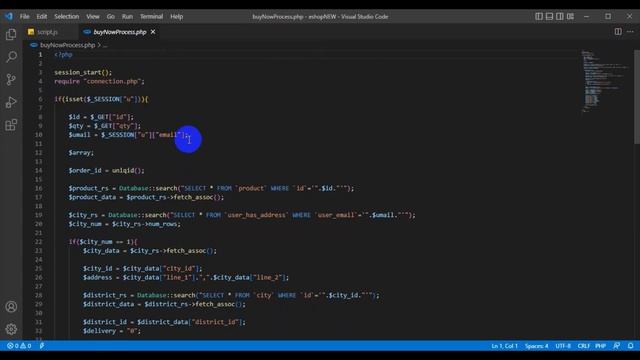The width and height of the screenshot is (640, 360).
Task: Click the window title text
Action: 320,16
